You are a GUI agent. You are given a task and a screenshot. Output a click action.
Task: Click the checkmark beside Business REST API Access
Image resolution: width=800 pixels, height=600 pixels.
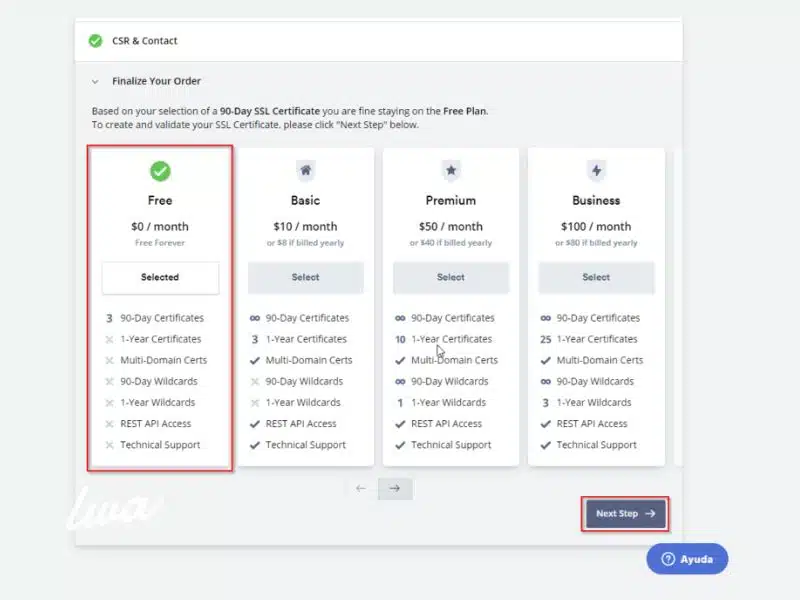(548, 423)
